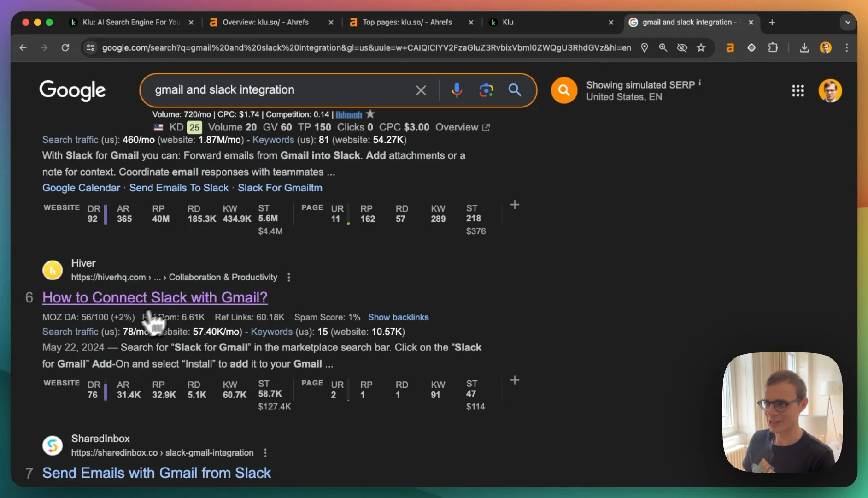Reload the page
This screenshot has height=498, width=868.
click(65, 47)
